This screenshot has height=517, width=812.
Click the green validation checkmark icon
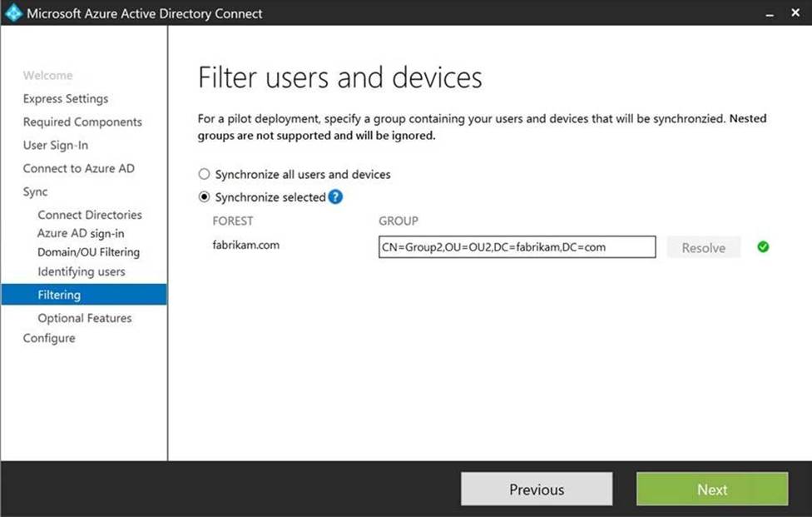763,247
